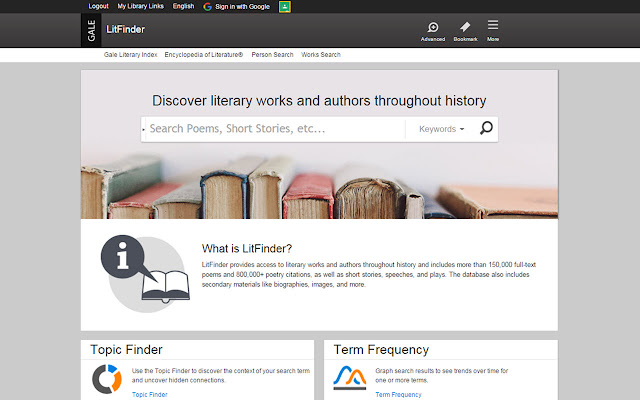Click the info book illustration icon
The height and width of the screenshot is (400, 640).
tap(145, 273)
